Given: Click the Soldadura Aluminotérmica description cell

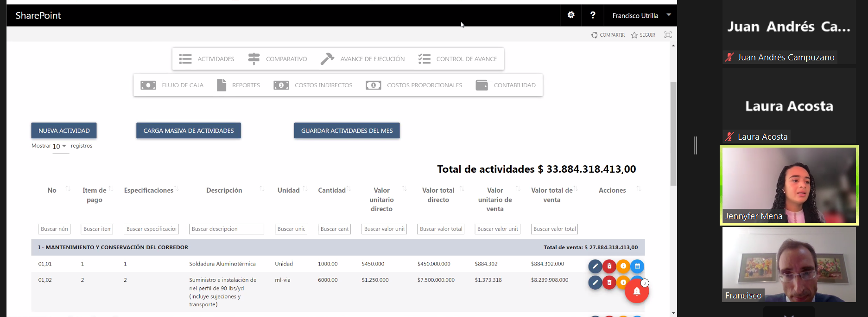Looking at the screenshot, I should coord(222,264).
